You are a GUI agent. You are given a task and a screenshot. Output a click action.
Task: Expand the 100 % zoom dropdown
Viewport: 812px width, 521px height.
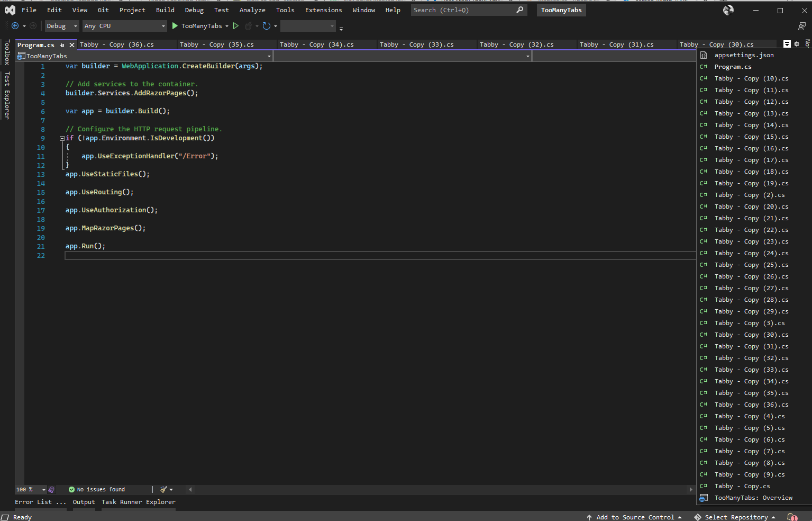click(43, 490)
